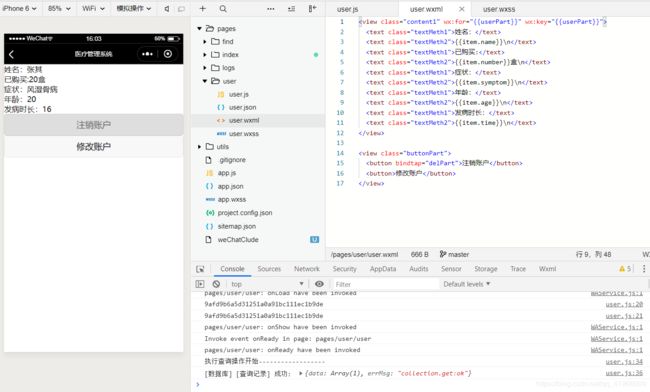Open the simulator three-dot capsule menu

click(147, 54)
